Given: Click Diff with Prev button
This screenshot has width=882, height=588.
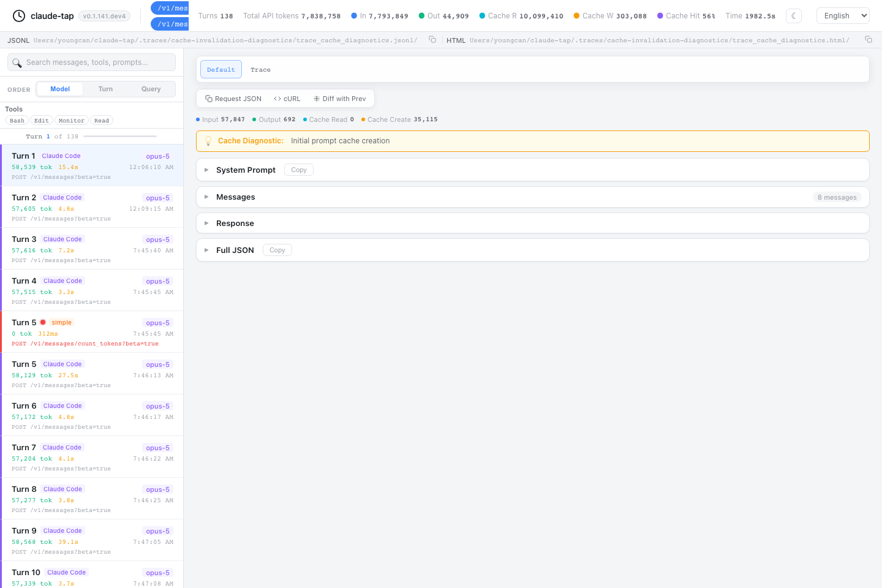Looking at the screenshot, I should tap(339, 99).
